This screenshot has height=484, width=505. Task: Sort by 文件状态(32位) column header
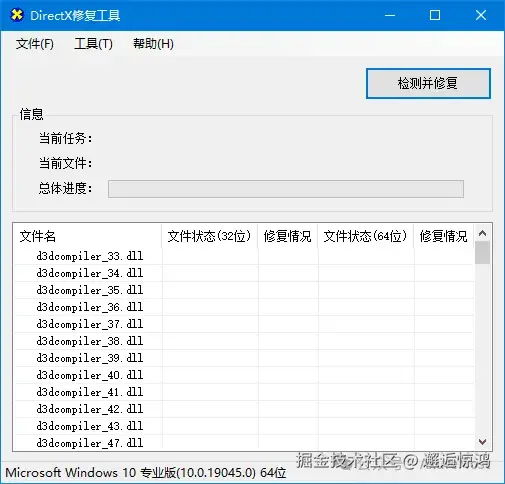(209, 236)
